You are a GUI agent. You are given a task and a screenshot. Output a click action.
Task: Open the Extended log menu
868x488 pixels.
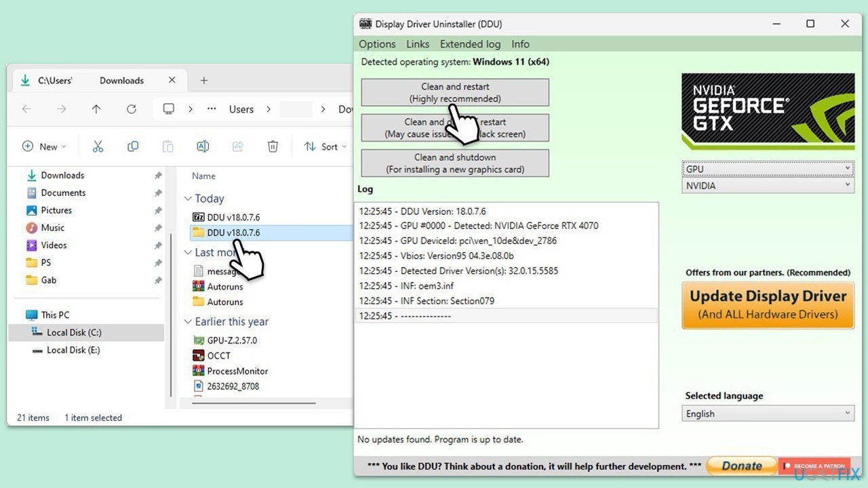click(x=470, y=44)
